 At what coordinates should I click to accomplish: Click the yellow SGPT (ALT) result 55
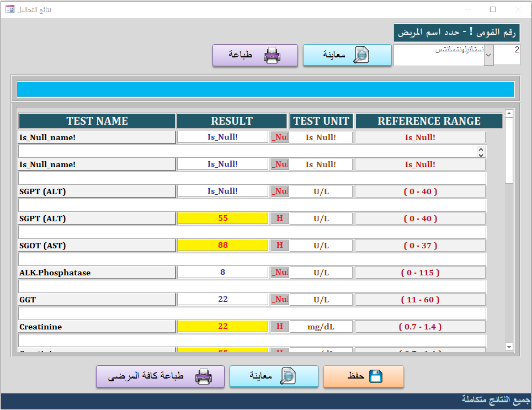pyautogui.click(x=223, y=219)
